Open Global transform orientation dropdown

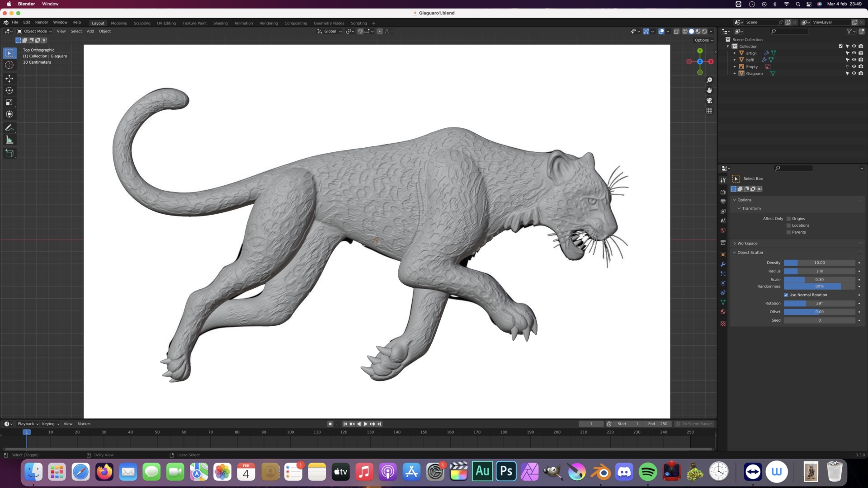(330, 31)
